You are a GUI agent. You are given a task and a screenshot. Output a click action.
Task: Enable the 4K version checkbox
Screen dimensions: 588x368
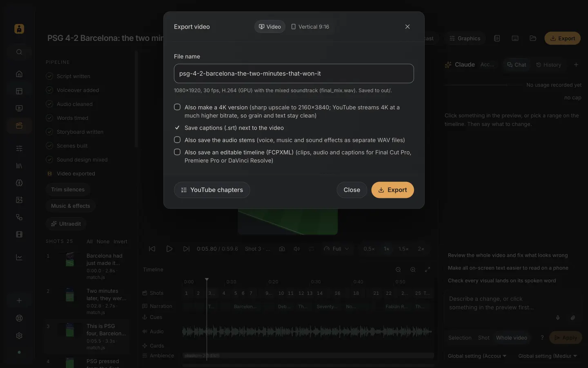pyautogui.click(x=177, y=107)
